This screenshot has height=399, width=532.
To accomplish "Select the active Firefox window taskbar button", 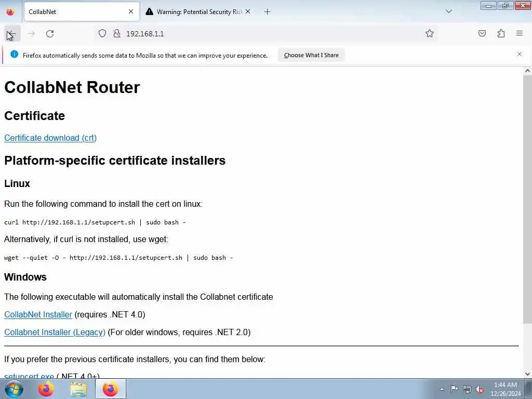I will pos(111,389).
